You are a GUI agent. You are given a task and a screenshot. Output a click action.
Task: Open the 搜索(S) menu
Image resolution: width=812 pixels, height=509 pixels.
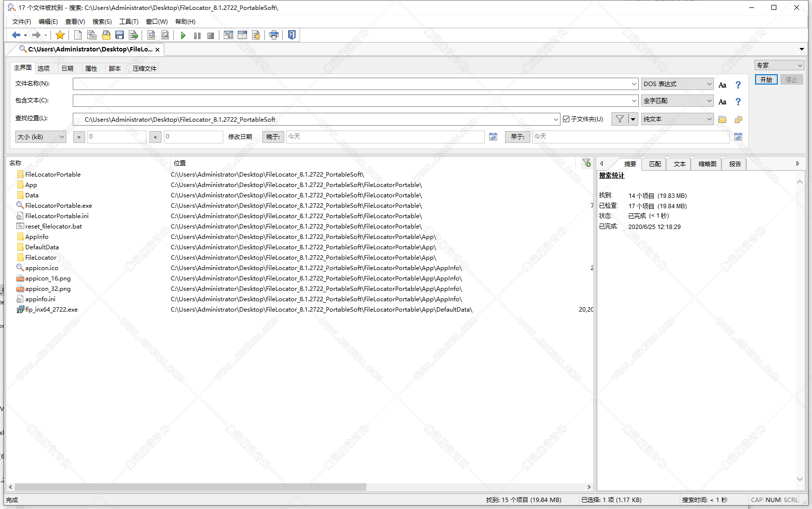(x=102, y=22)
